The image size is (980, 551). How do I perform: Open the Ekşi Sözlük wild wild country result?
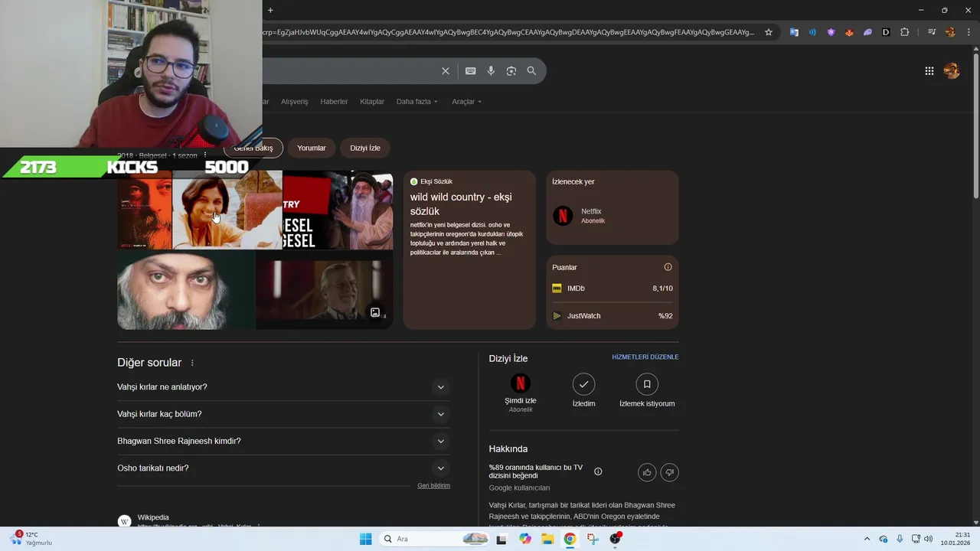(469, 250)
